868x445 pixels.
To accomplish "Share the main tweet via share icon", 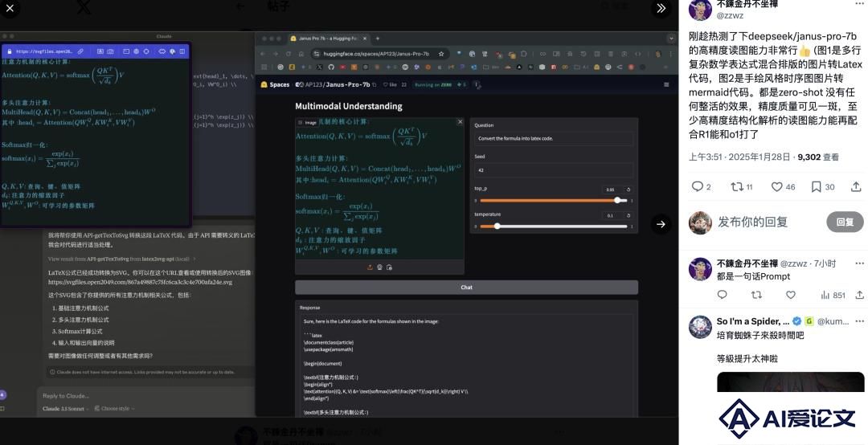I will (x=856, y=187).
